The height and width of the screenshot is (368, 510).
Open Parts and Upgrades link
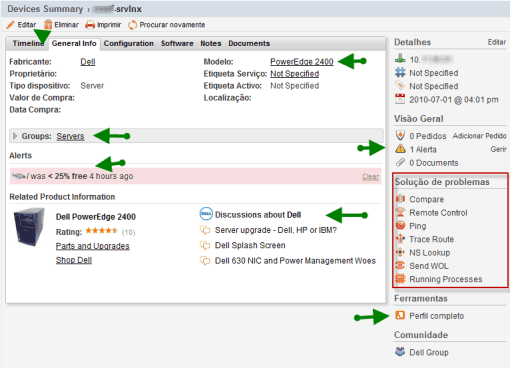point(93,246)
